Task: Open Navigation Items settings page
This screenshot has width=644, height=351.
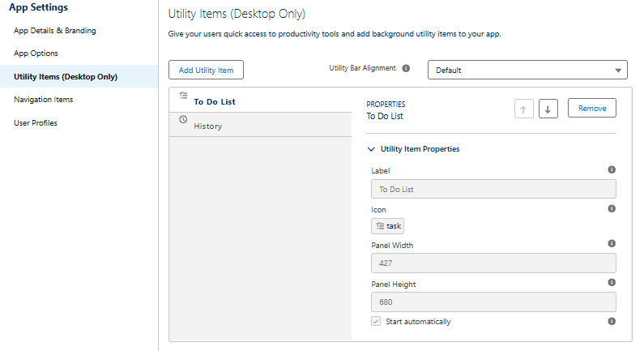Action: point(44,100)
